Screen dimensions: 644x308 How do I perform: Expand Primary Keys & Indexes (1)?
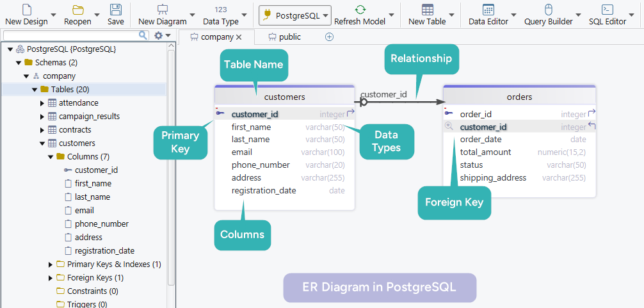point(51,264)
